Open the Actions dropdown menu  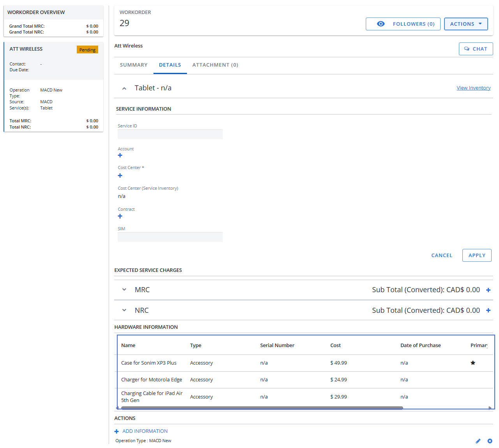point(466,24)
